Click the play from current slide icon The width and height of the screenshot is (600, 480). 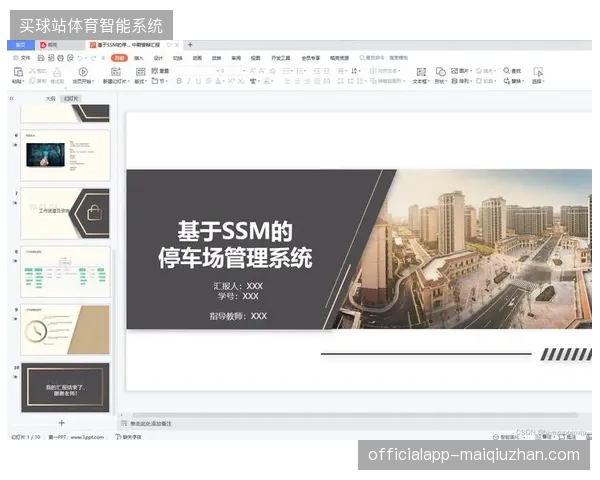pyautogui.click(x=83, y=72)
